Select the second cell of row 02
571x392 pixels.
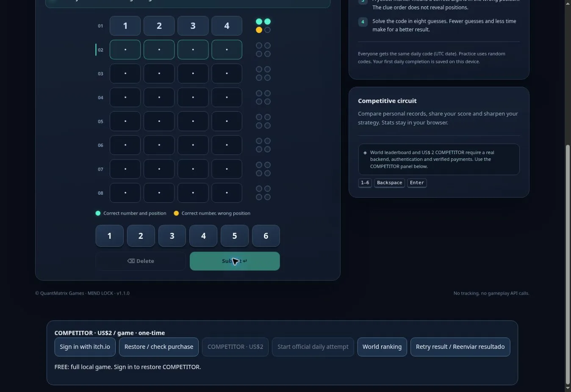click(159, 50)
